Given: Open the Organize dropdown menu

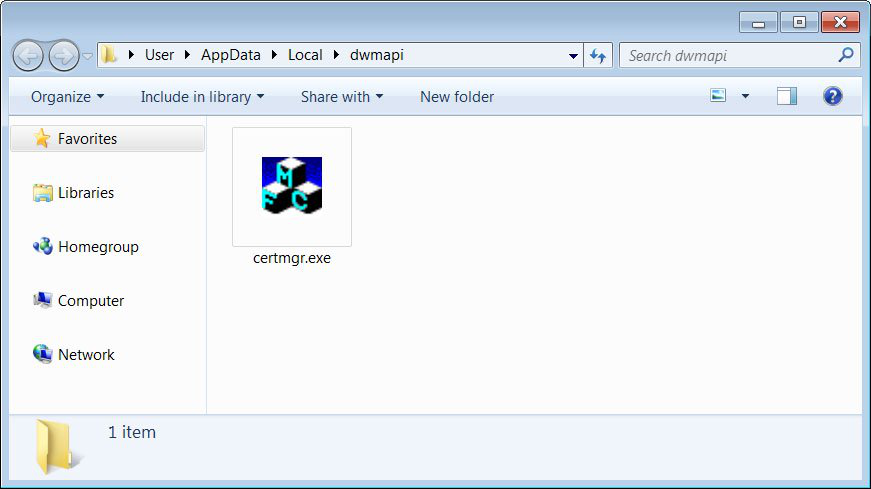Looking at the screenshot, I should coord(67,97).
